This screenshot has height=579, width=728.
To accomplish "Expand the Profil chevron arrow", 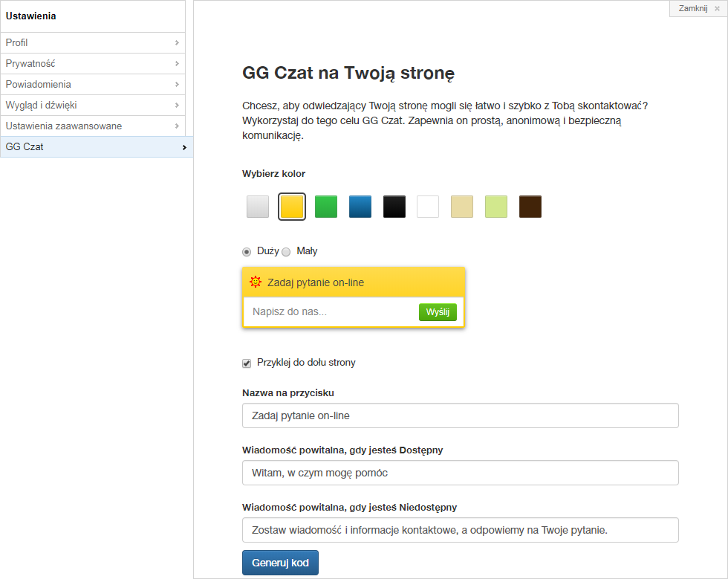I will 177,43.
